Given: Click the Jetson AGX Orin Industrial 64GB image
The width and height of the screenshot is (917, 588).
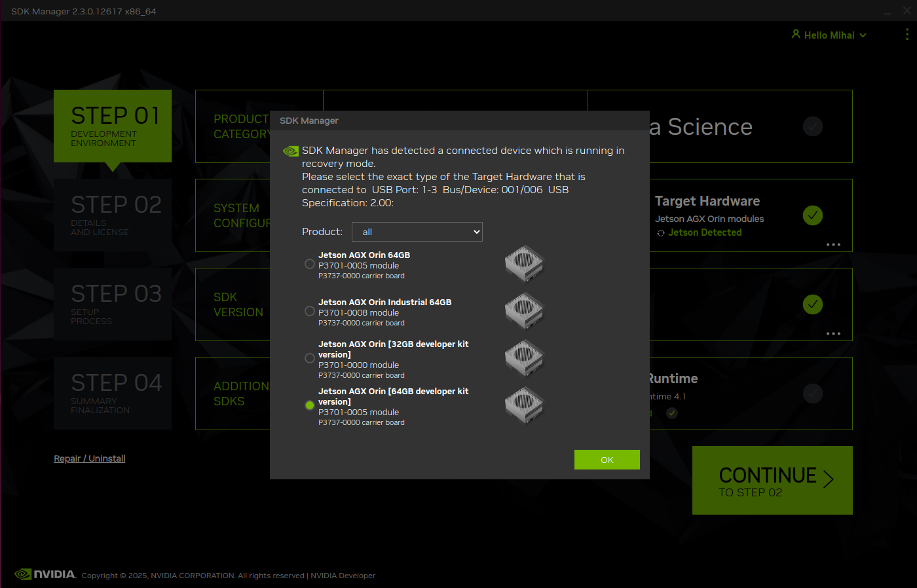Looking at the screenshot, I should click(524, 310).
